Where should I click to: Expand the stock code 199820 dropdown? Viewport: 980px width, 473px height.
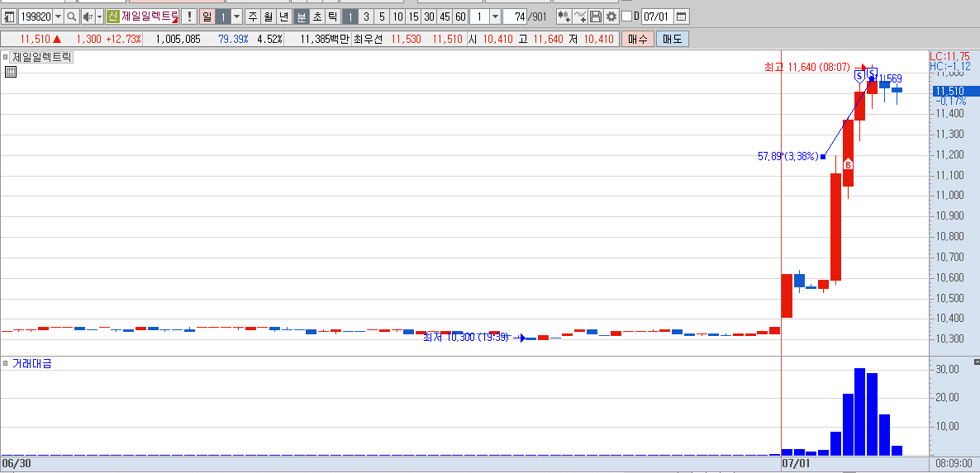pos(58,17)
